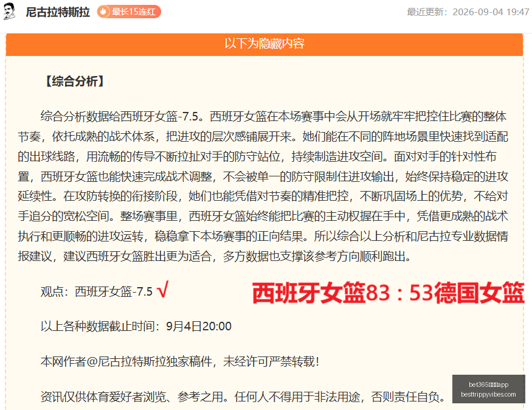Viewport: 532px width, 410px height.
Task: Click the 观点：西班牙女篮-7.5 line
Action: pos(97,291)
